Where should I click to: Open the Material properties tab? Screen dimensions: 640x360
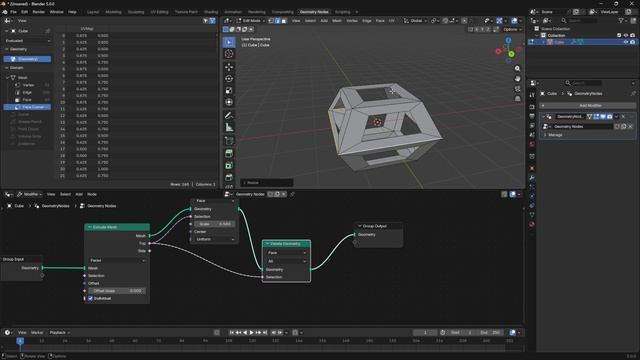pos(532,224)
